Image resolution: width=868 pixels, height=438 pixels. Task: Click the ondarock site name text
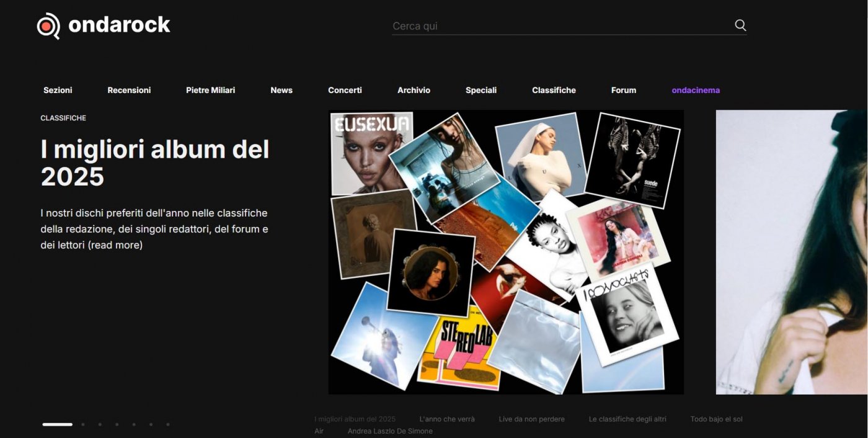pos(119,25)
